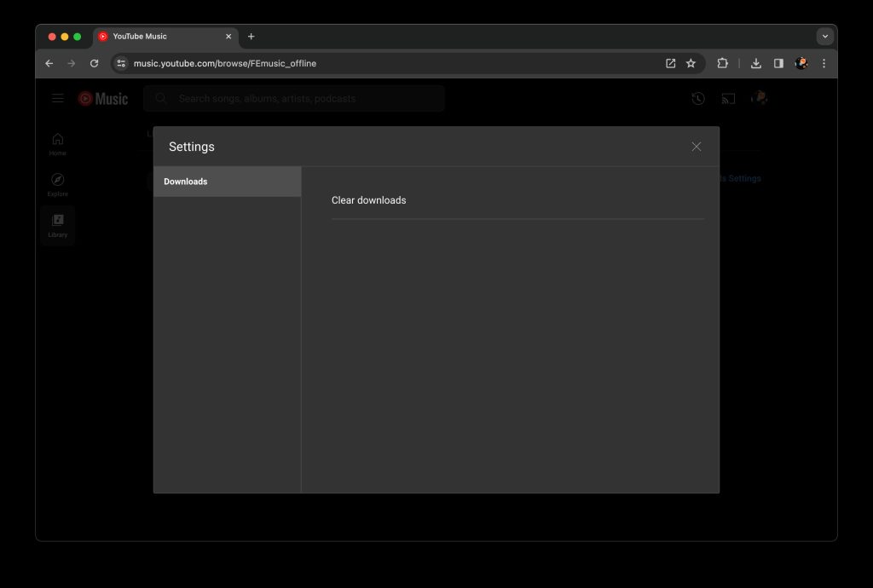Select Library in the sidebar
Viewport: 873px width, 588px height.
pyautogui.click(x=57, y=225)
